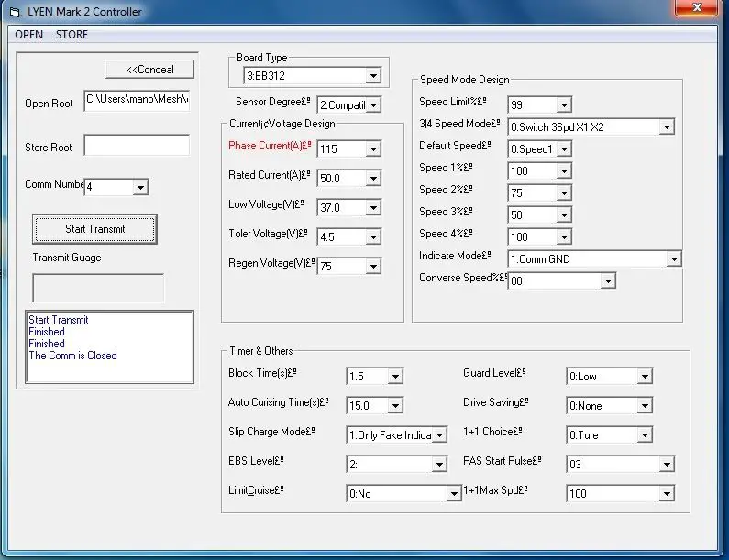Viewport: 729px width, 560px height.
Task: Expand the Slip Charge Mode dropdown
Action: point(439,435)
